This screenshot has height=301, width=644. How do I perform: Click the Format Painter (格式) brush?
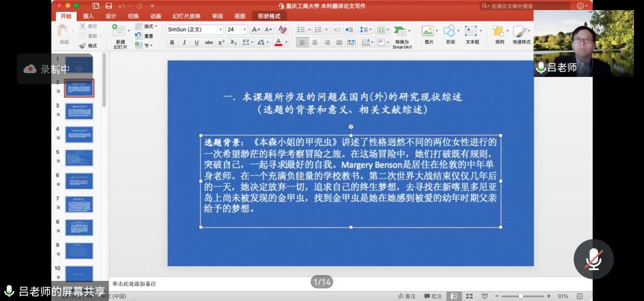pyautogui.click(x=83, y=45)
